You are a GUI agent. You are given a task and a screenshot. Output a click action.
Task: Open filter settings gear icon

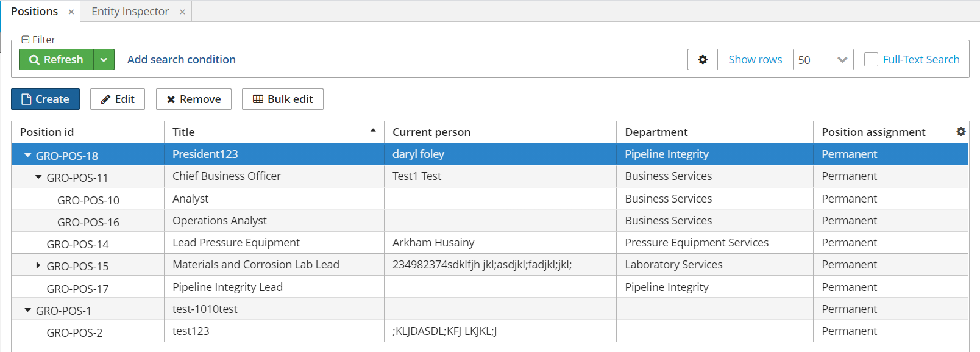tap(703, 60)
